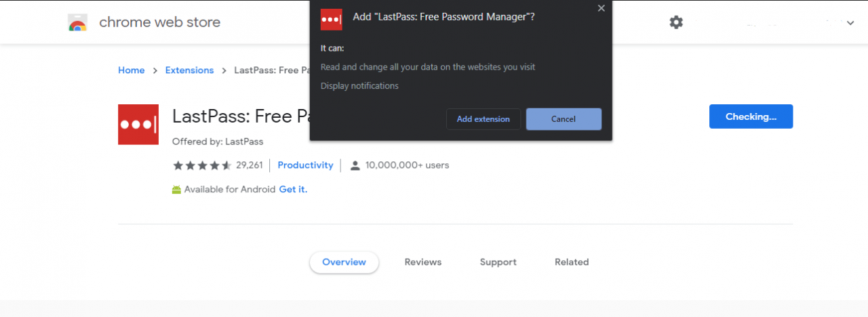Click the Chrome Web Store rainbow logo

pos(78,22)
